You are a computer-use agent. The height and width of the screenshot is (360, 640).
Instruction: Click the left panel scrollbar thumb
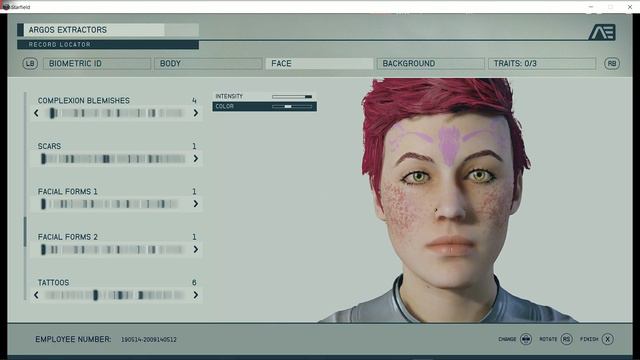pyautogui.click(x=25, y=232)
